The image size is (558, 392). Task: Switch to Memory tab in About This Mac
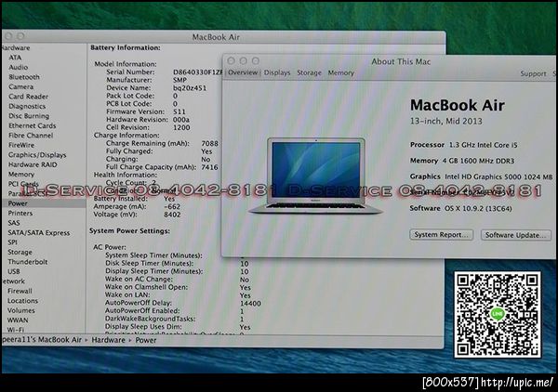(341, 72)
